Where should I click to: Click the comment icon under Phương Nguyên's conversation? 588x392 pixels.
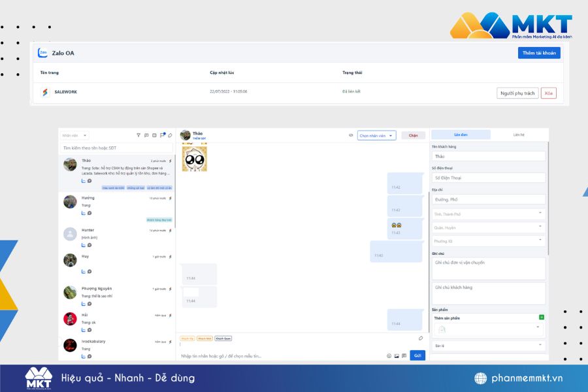[90, 303]
